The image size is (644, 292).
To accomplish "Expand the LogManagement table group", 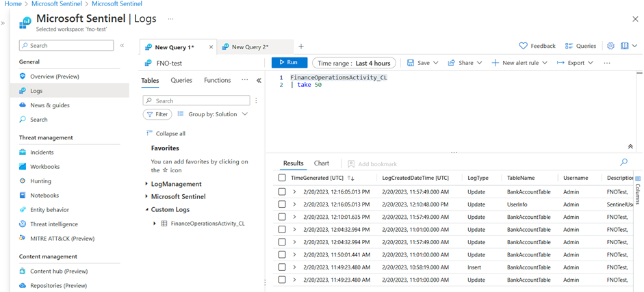I will tap(146, 184).
